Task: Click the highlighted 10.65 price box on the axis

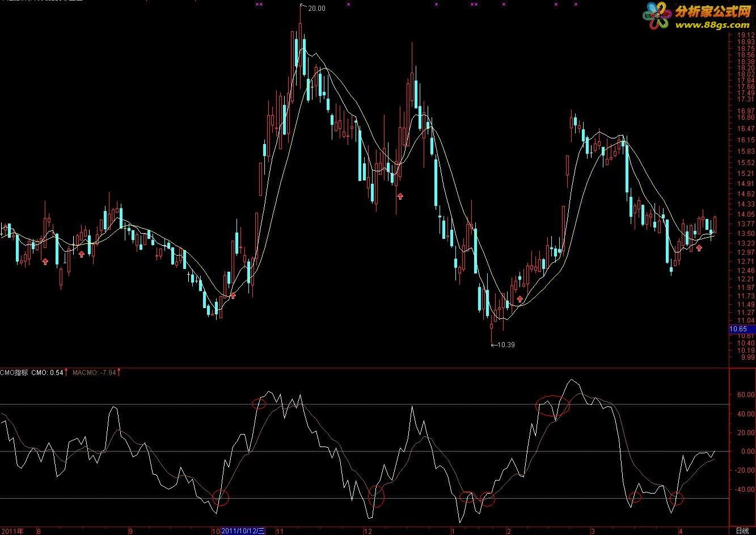Action: tap(742, 329)
